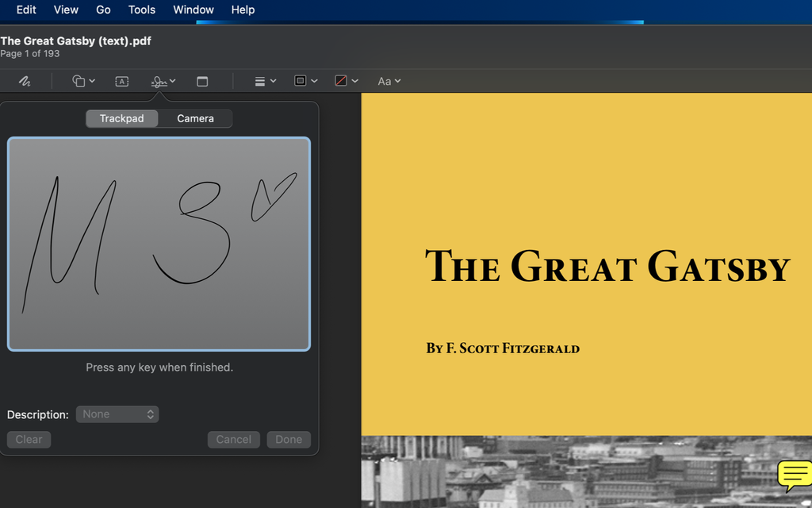
Task: Open the Window menu
Action: coord(193,10)
